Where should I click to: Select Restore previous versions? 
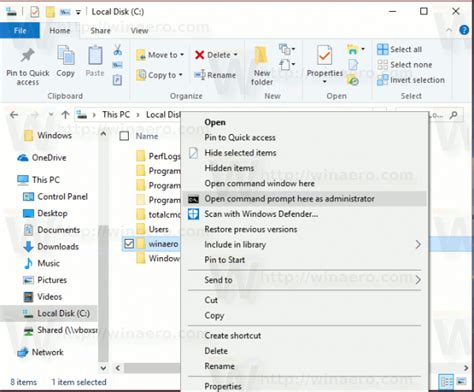point(304,229)
